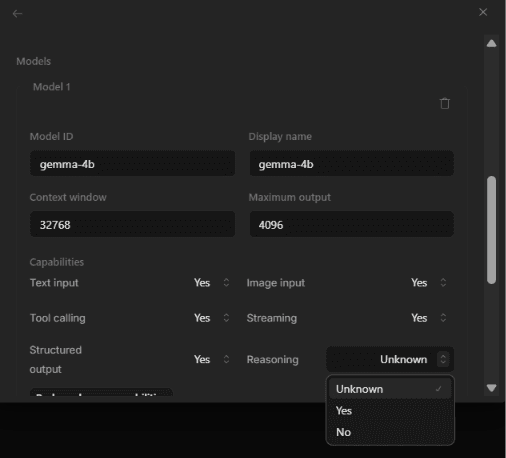Click the Maximum output field 4096
506x458 pixels.
pyautogui.click(x=352, y=224)
